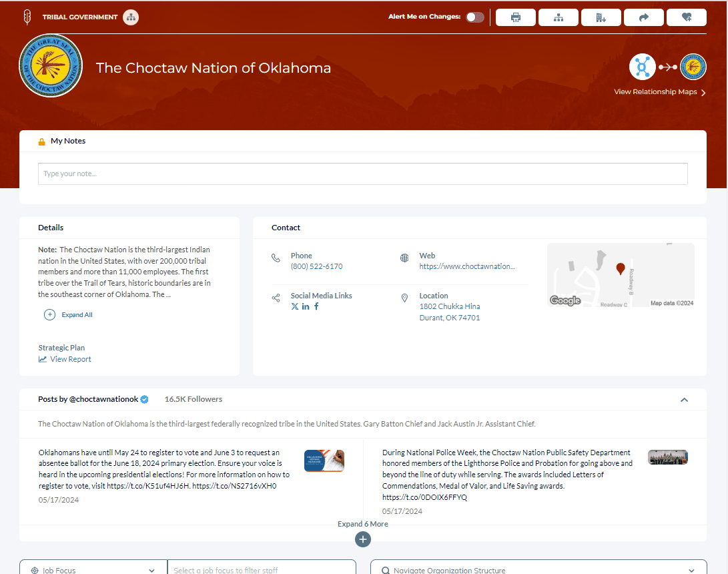Open the X (Twitter) social link
This screenshot has width=728, height=574.
coord(295,306)
